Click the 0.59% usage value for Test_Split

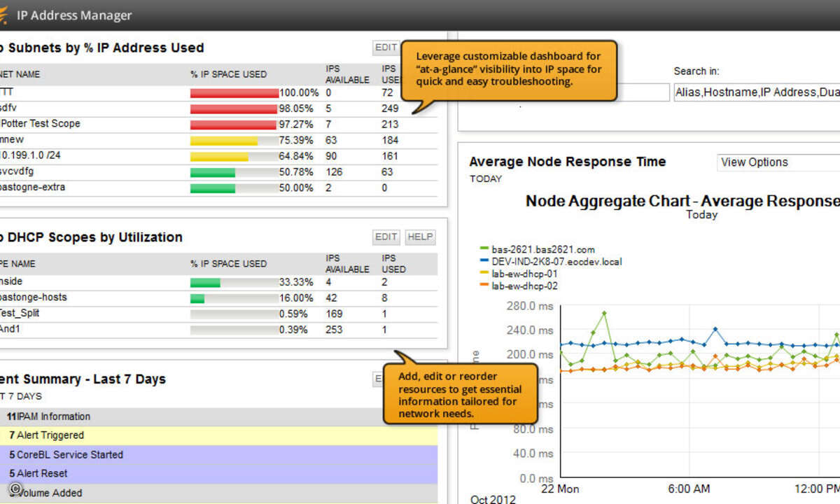click(293, 314)
